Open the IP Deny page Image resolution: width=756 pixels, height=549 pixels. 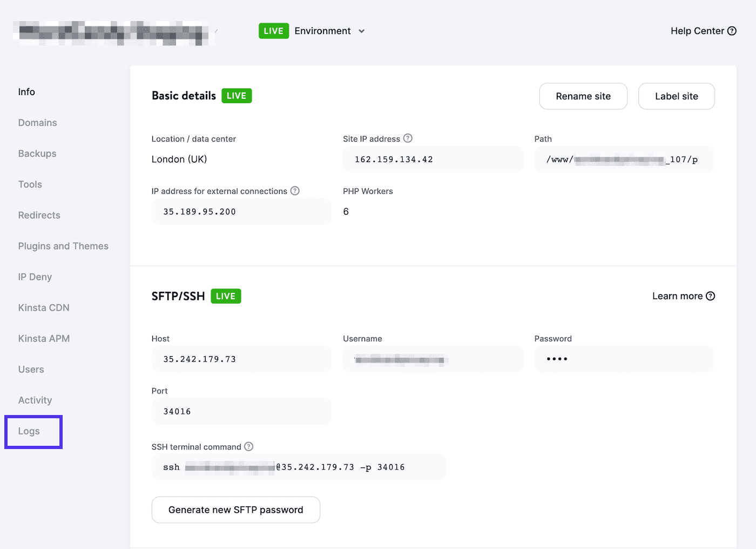point(35,277)
